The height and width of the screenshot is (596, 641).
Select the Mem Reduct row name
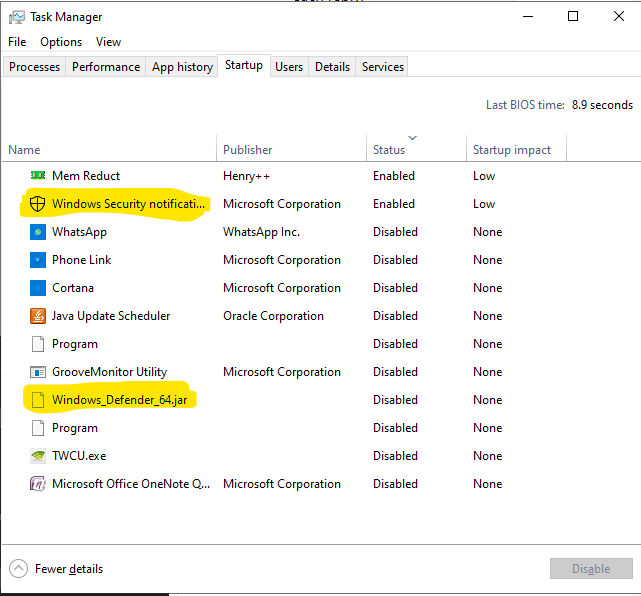86,176
